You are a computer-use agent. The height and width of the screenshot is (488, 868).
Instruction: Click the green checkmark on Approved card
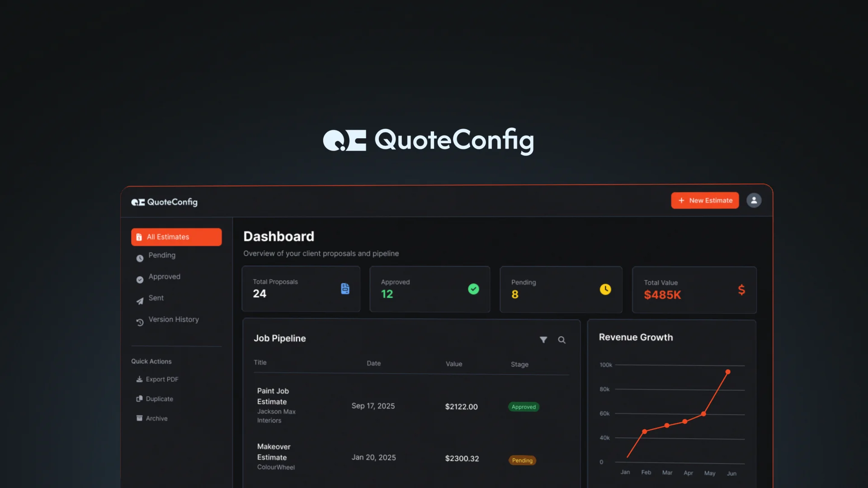[473, 289]
